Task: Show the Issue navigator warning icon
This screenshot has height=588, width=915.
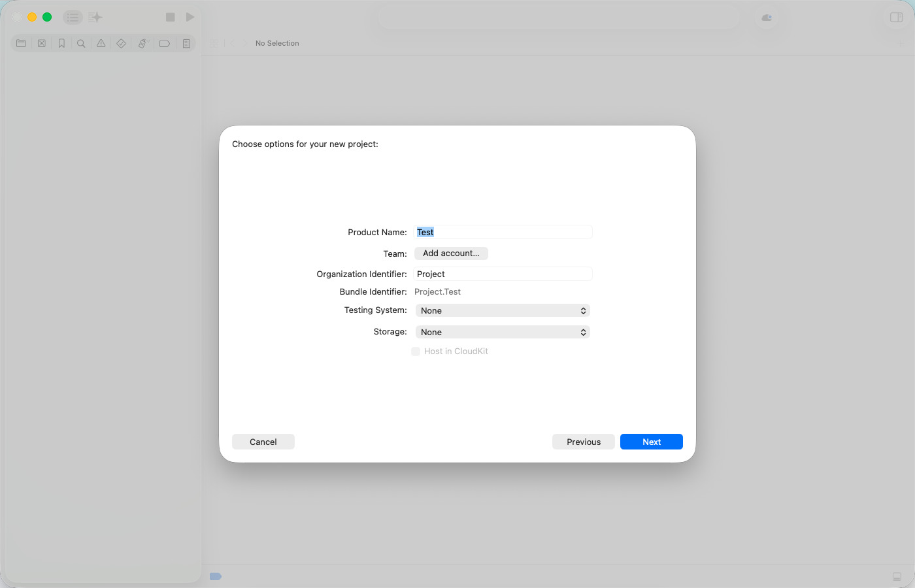Action: pos(101,44)
